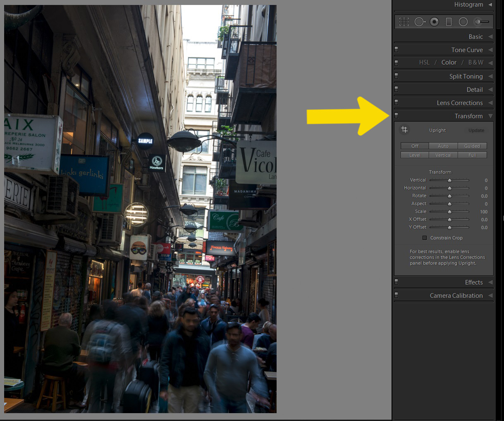The height and width of the screenshot is (421, 504).
Task: Click the Rotate slider handle
Action: coord(449,196)
